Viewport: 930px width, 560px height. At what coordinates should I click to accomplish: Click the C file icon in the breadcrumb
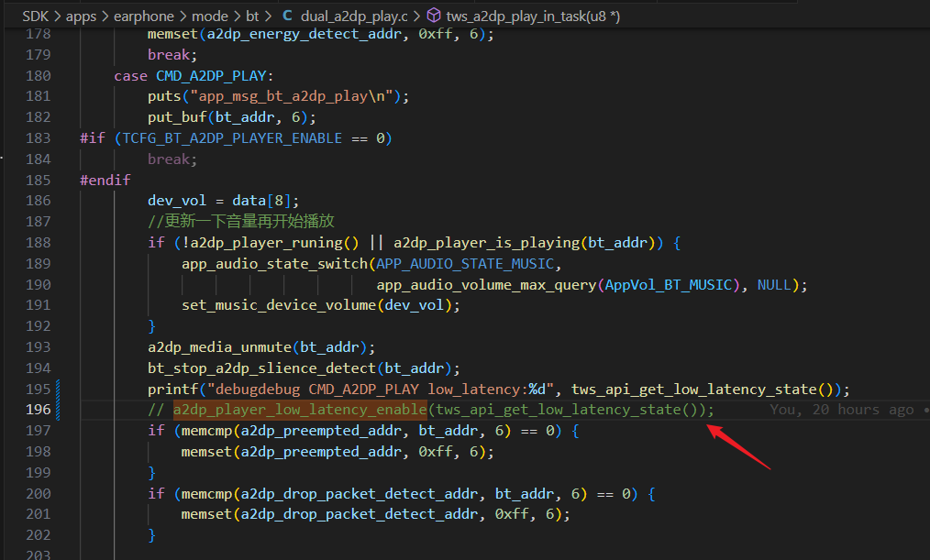pos(288,16)
